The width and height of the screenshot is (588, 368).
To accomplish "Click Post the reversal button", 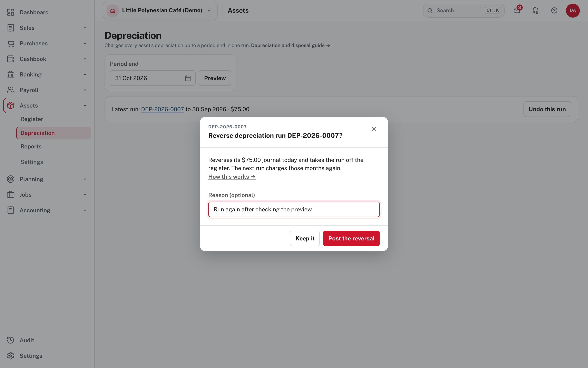I will click(351, 239).
